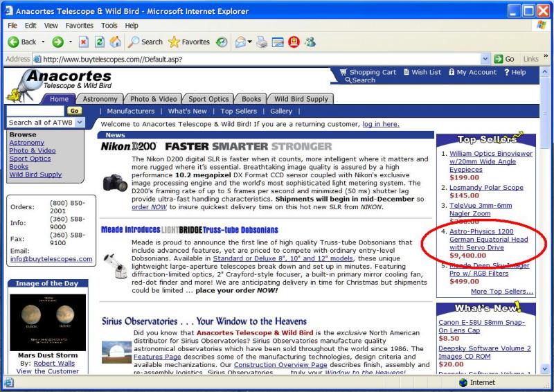Image resolution: width=554 pixels, height=392 pixels.
Task: Click the vertical scrollbar down arrow
Action: 544,368
